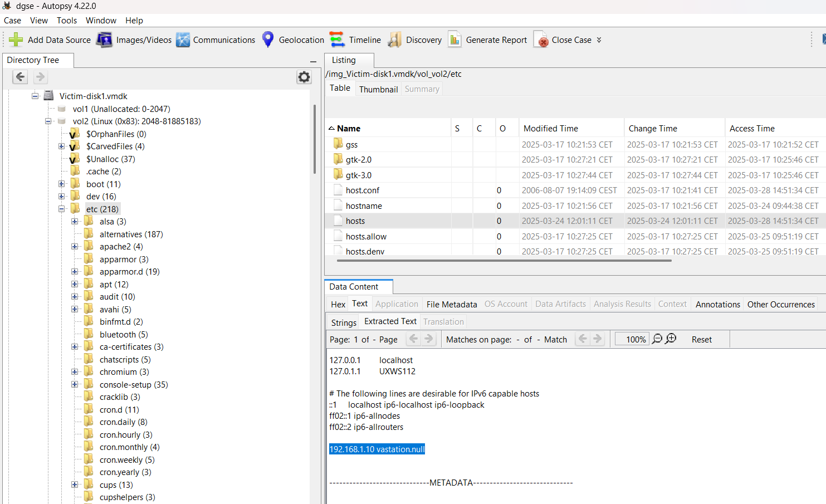Click the $CarvedFiles virtual folder icon
The width and height of the screenshot is (826, 504).
[75, 146]
